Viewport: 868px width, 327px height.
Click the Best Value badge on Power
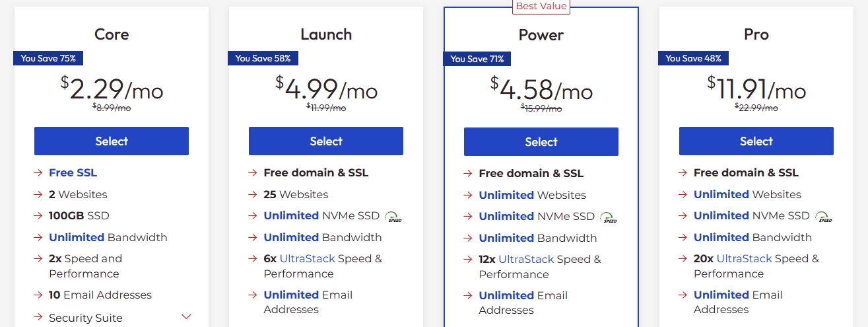tap(541, 6)
